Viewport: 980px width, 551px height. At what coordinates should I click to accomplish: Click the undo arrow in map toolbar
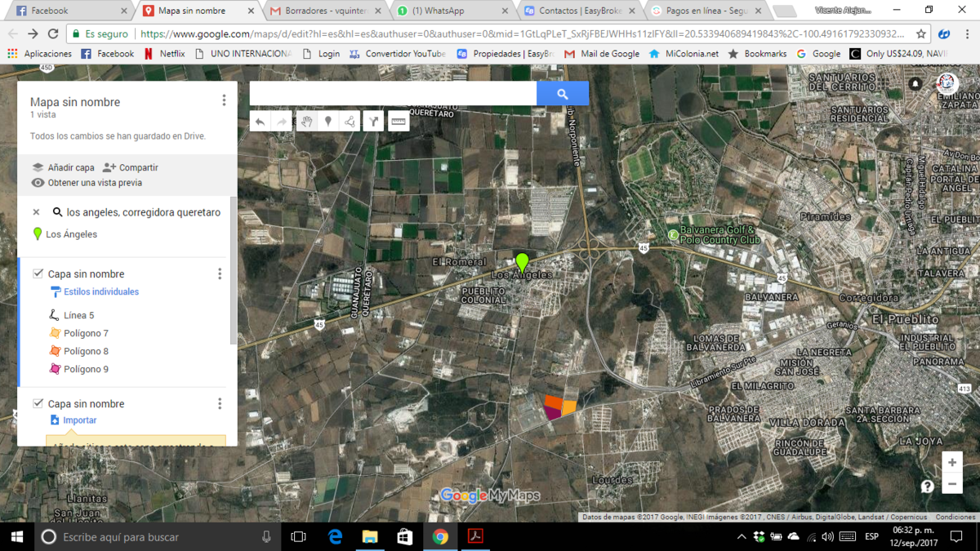pyautogui.click(x=260, y=122)
